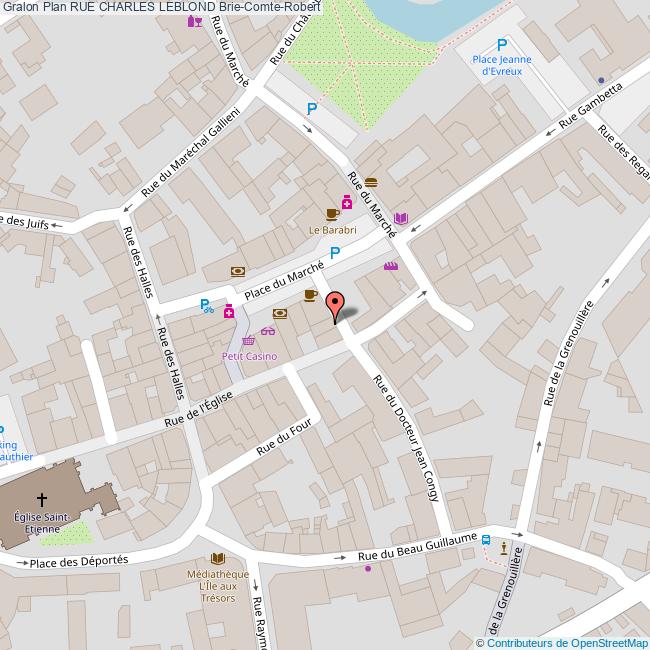Image resolution: width=650 pixels, height=650 pixels.
Task: Select the burger fast-food icon
Action: tap(371, 182)
